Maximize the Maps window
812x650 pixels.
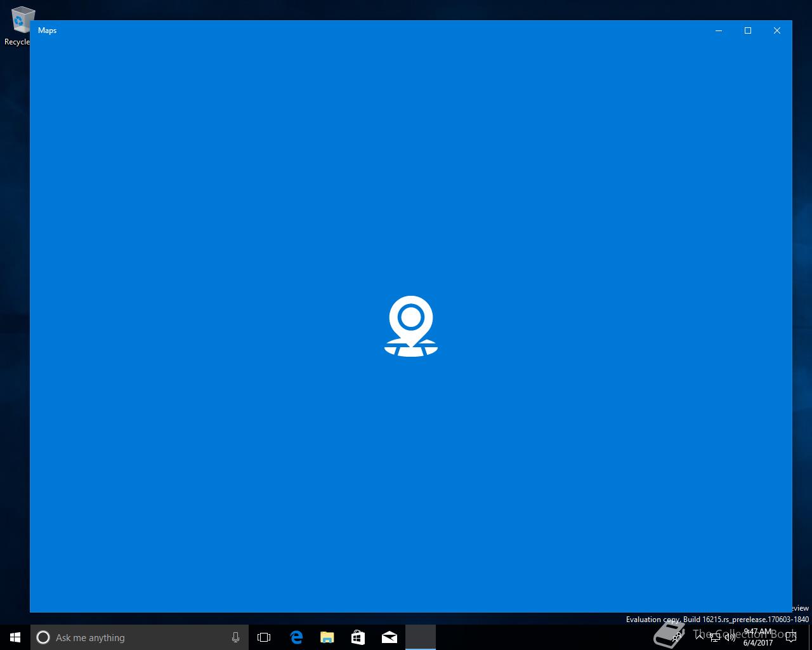[x=748, y=30]
